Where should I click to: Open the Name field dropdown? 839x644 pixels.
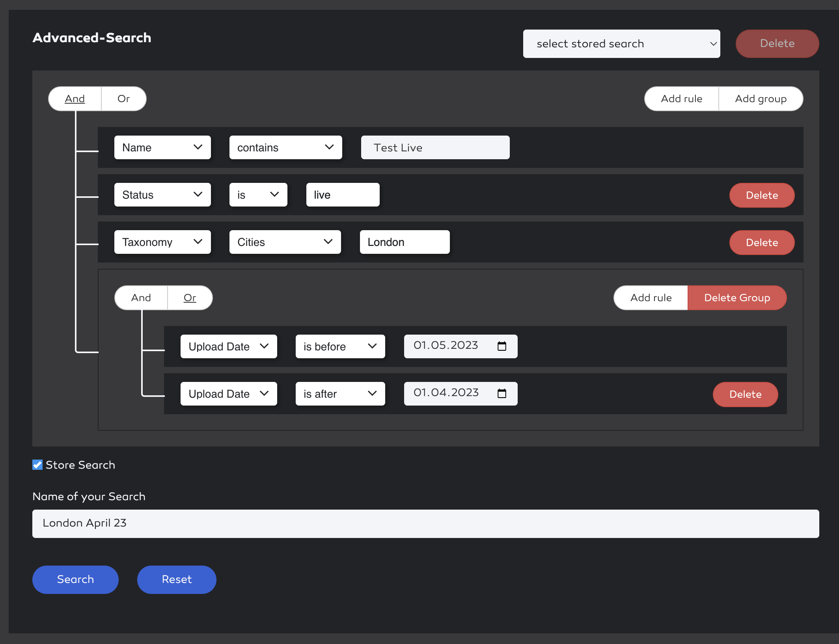point(162,147)
